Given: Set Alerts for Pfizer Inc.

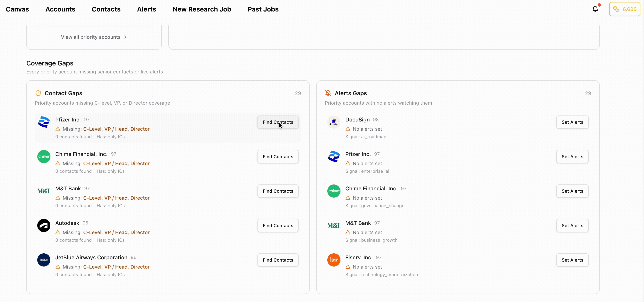Looking at the screenshot, I should tap(572, 157).
